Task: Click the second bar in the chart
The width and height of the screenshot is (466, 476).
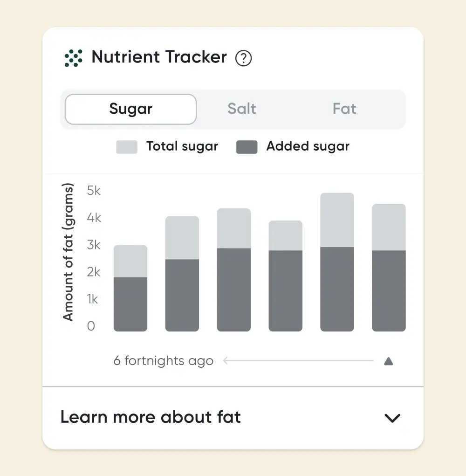Action: click(x=182, y=275)
